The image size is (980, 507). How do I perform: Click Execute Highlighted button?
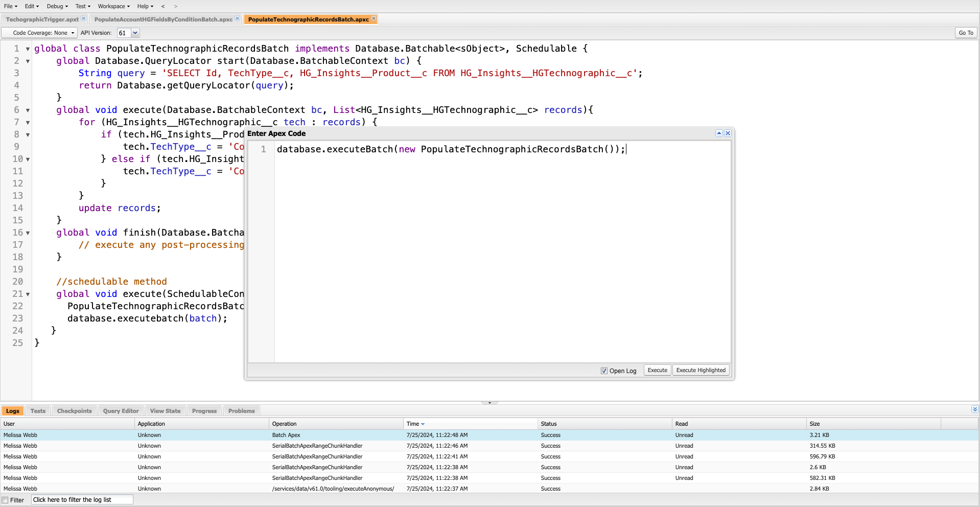click(x=701, y=371)
